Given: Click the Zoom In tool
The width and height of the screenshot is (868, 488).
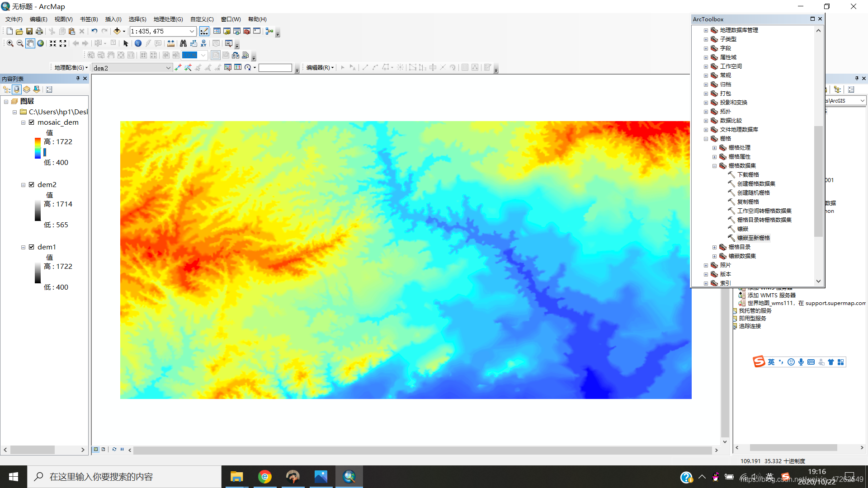Looking at the screenshot, I should pos(10,43).
